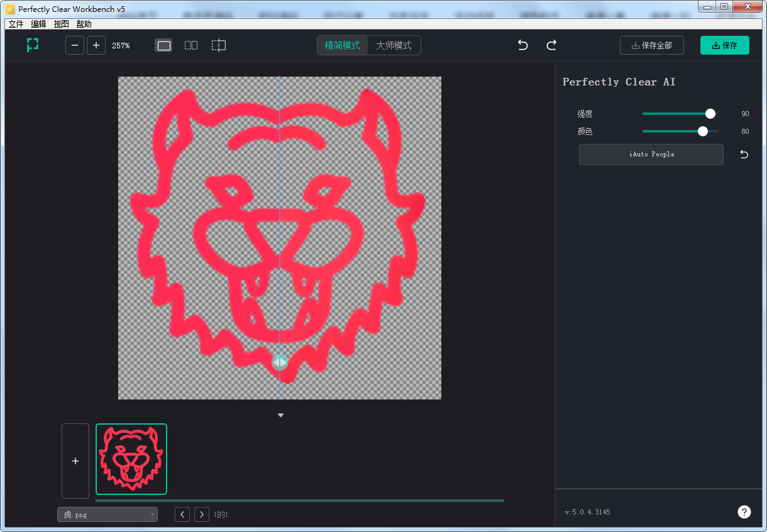Click the undo arrow icon

point(522,45)
